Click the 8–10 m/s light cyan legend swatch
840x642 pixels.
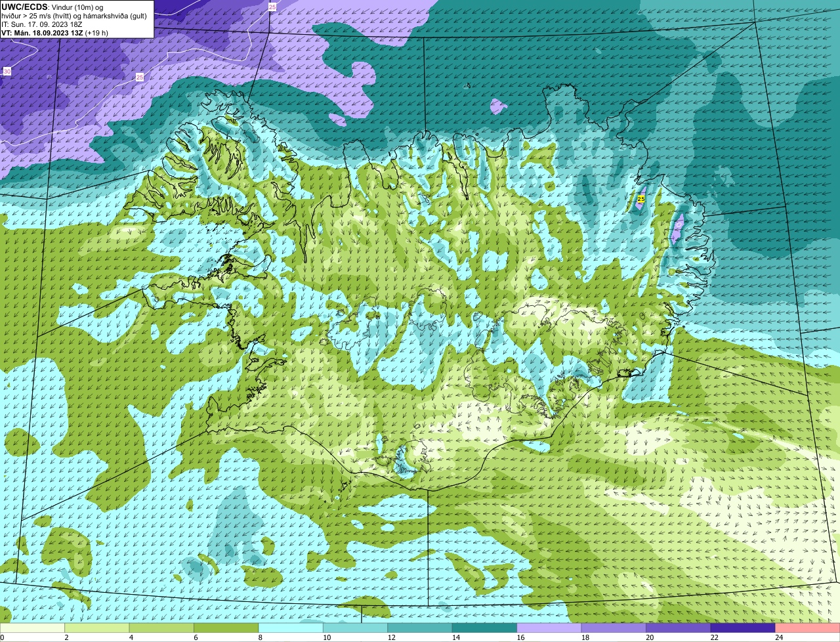291,628
